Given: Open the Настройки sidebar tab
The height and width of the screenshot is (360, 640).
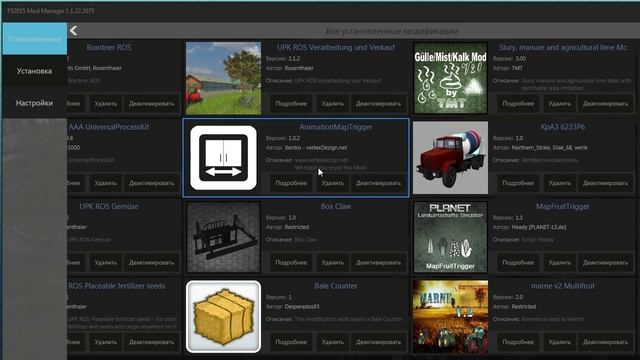Looking at the screenshot, I should pyautogui.click(x=34, y=103).
